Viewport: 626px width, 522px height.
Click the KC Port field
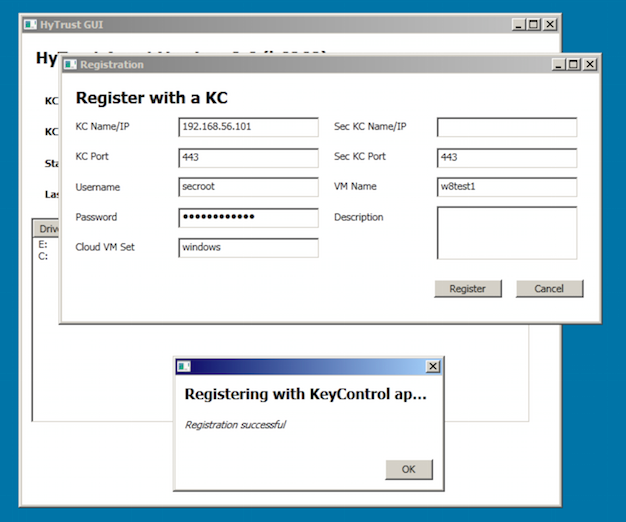tap(248, 157)
